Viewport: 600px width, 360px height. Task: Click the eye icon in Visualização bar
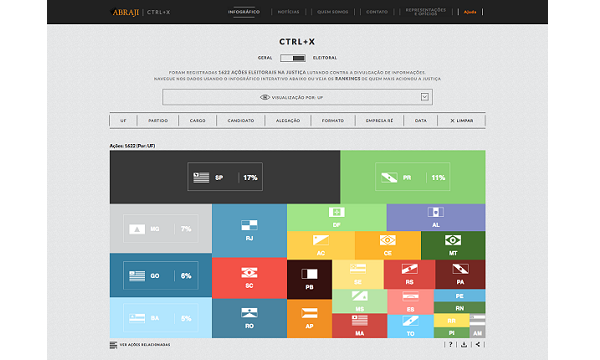pos(265,97)
